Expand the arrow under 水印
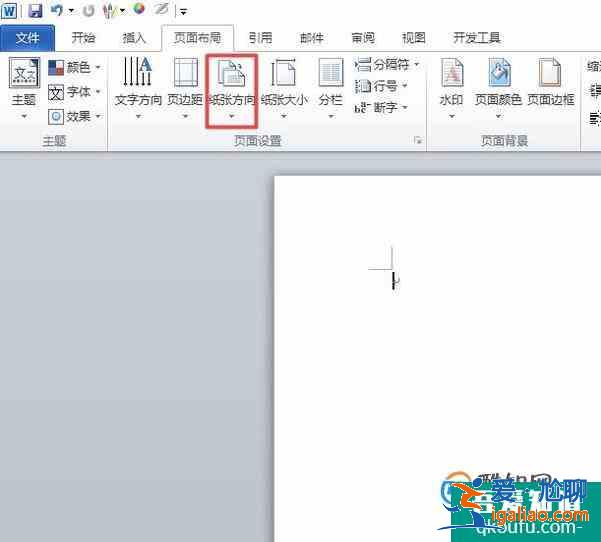 point(452,116)
